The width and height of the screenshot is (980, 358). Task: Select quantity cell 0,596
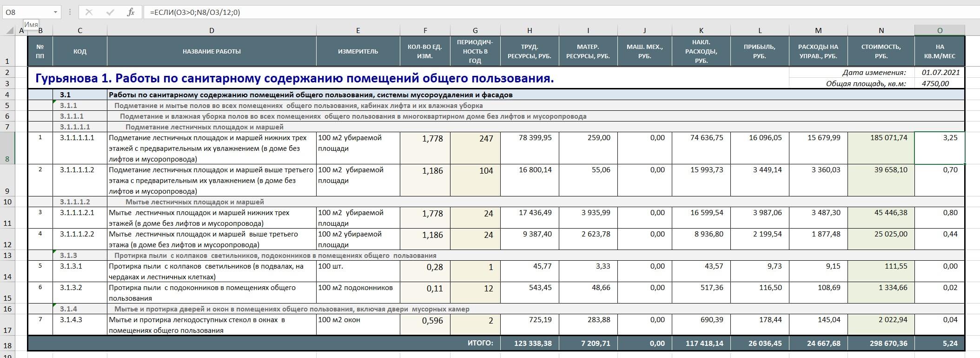(x=425, y=325)
